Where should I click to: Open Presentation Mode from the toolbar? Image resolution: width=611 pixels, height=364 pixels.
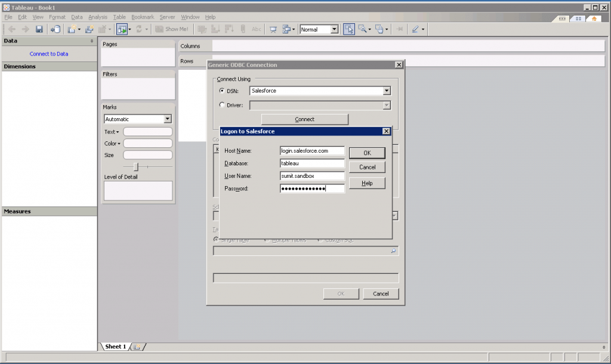pos(273,29)
